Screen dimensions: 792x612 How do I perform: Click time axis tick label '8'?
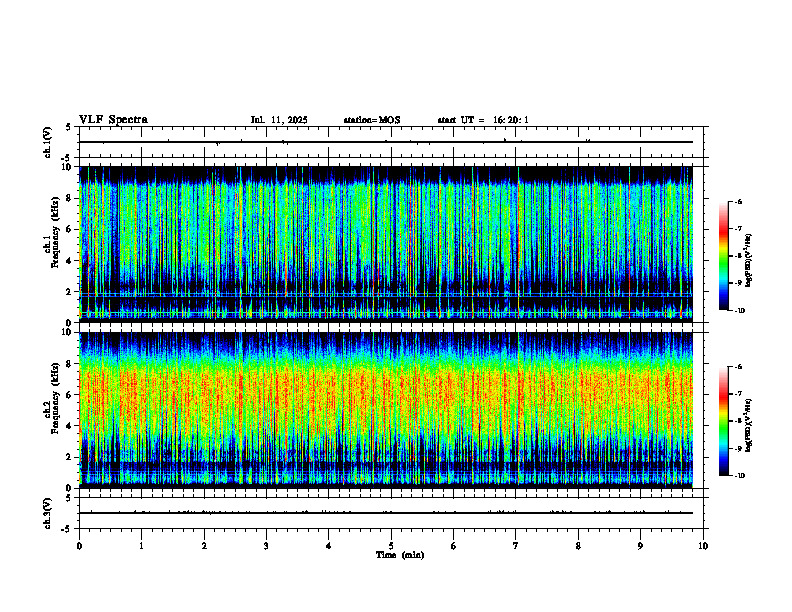pyautogui.click(x=578, y=546)
